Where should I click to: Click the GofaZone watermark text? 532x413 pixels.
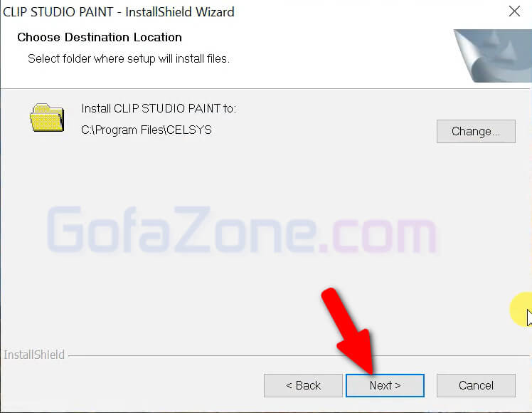[242, 230]
